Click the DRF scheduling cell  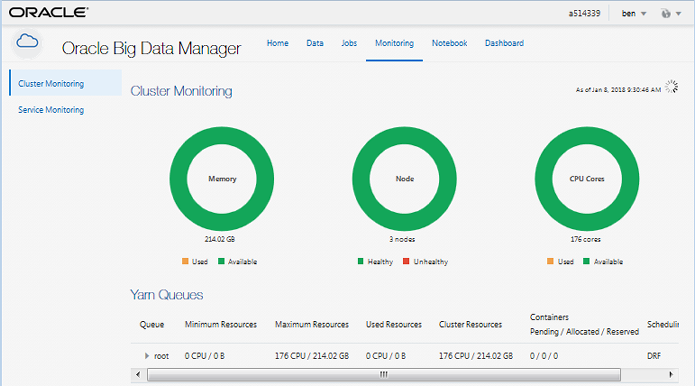[654, 356]
